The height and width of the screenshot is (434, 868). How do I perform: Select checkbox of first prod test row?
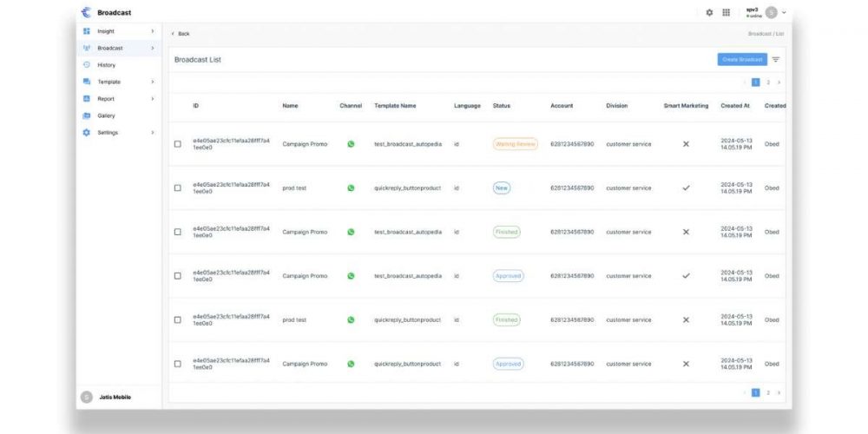(178, 188)
